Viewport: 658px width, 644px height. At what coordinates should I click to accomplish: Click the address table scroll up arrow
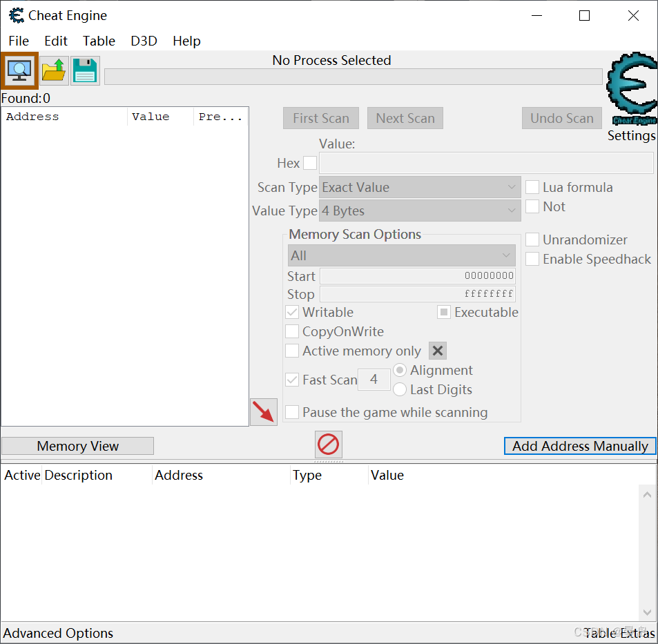coord(648,495)
